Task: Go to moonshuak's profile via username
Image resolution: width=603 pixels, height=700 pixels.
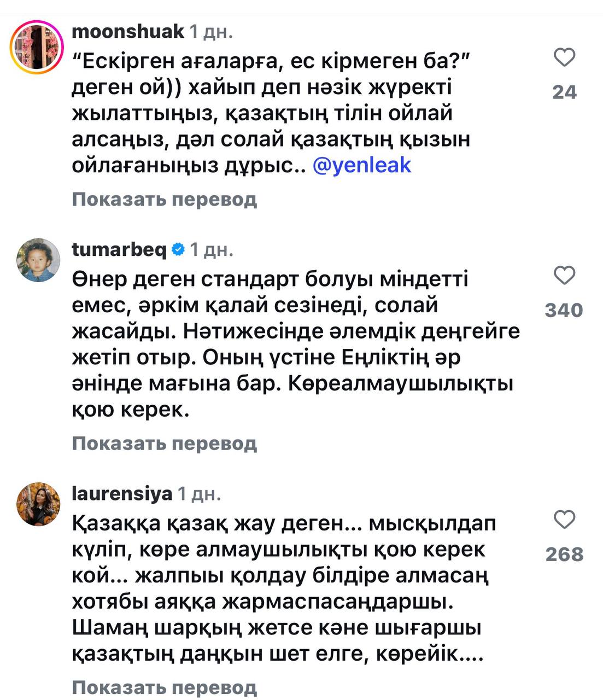Action: [x=128, y=32]
